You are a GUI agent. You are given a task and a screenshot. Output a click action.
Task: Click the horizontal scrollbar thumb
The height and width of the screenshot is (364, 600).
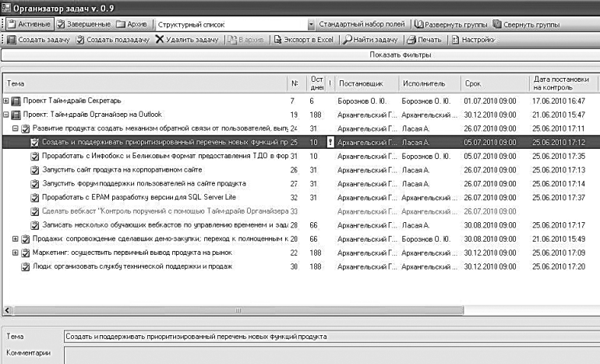point(238,310)
